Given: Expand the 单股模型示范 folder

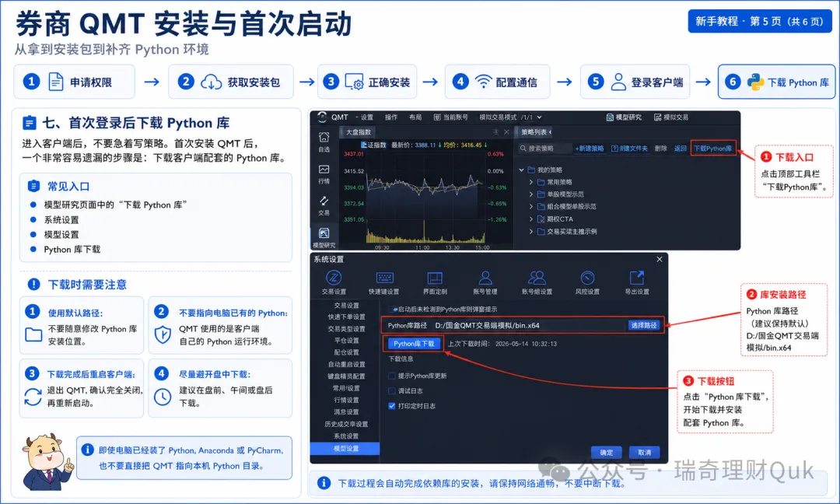Looking at the screenshot, I should pyautogui.click(x=531, y=194).
